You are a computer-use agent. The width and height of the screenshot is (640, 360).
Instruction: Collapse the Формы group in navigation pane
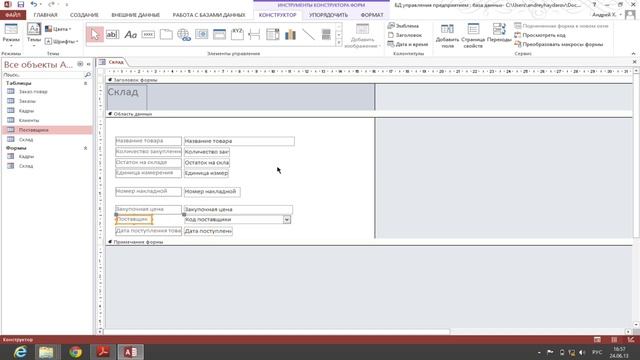click(x=85, y=148)
